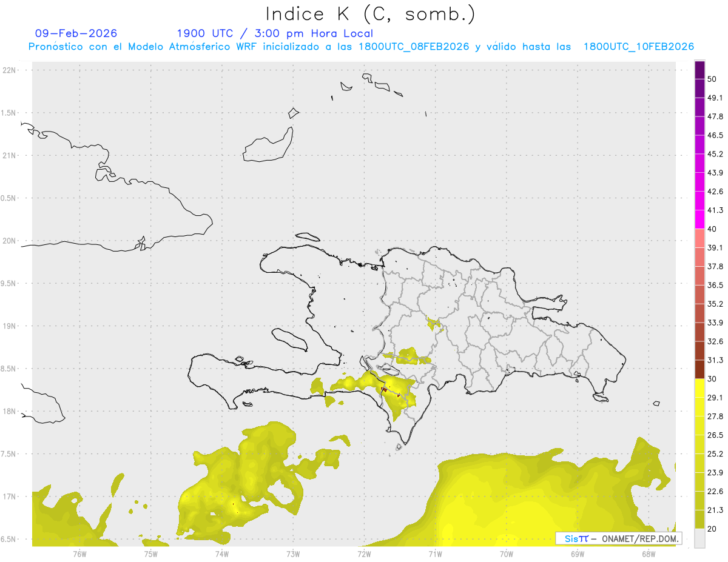728x562 pixels.
Task: Click the time text "1900 UTC / 3:00 pm Hora Local"
Action: coord(275,33)
